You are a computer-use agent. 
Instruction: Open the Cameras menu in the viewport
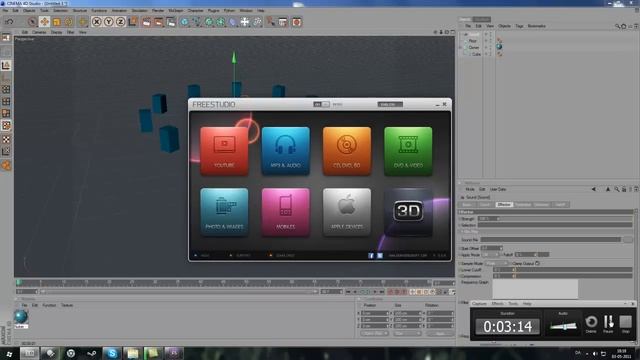pos(39,32)
